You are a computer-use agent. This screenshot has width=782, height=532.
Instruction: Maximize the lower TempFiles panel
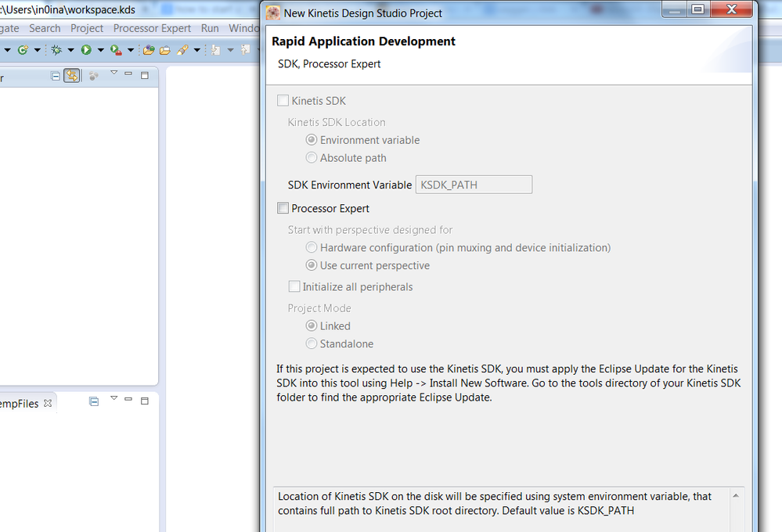click(145, 401)
